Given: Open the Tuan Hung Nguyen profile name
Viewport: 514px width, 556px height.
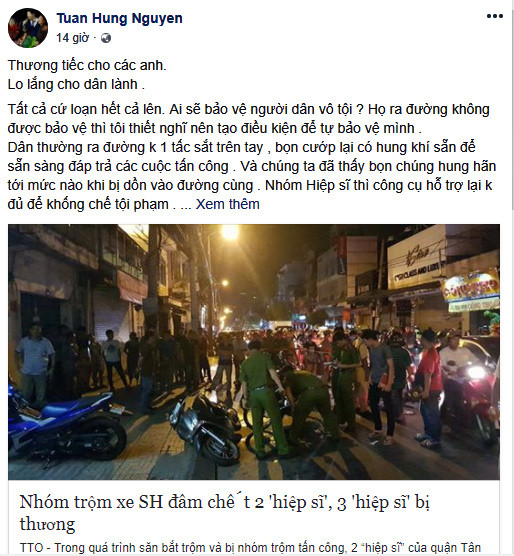Looking at the screenshot, I should click(119, 18).
